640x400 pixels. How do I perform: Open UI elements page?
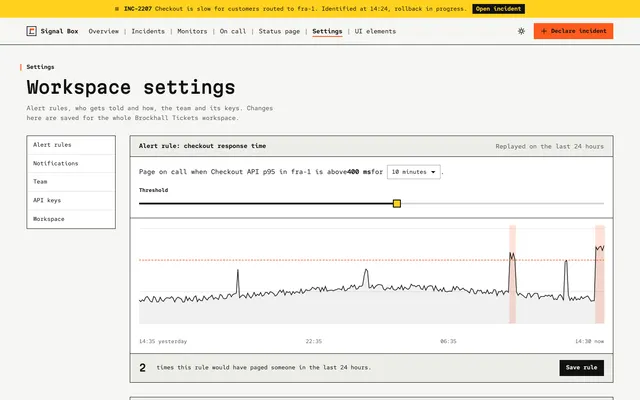375,31
